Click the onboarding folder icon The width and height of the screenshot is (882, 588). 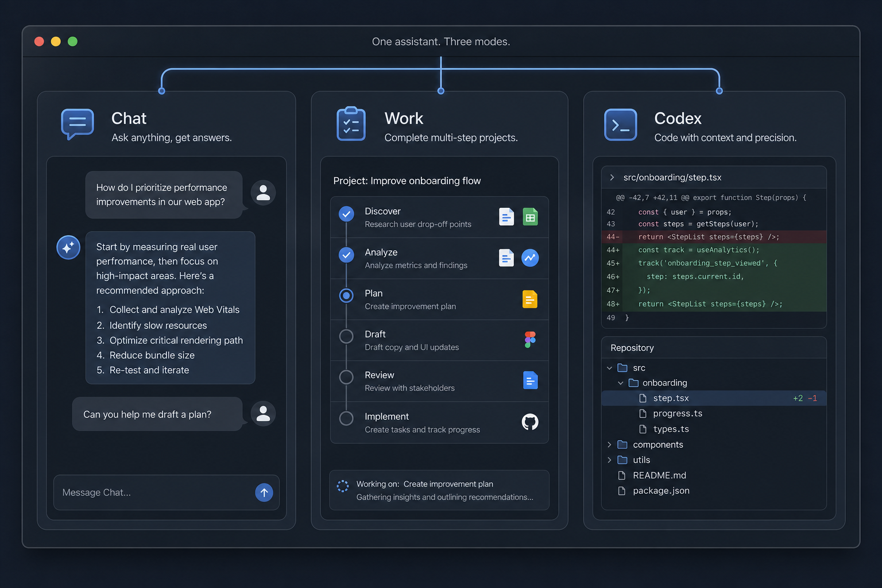633,382
